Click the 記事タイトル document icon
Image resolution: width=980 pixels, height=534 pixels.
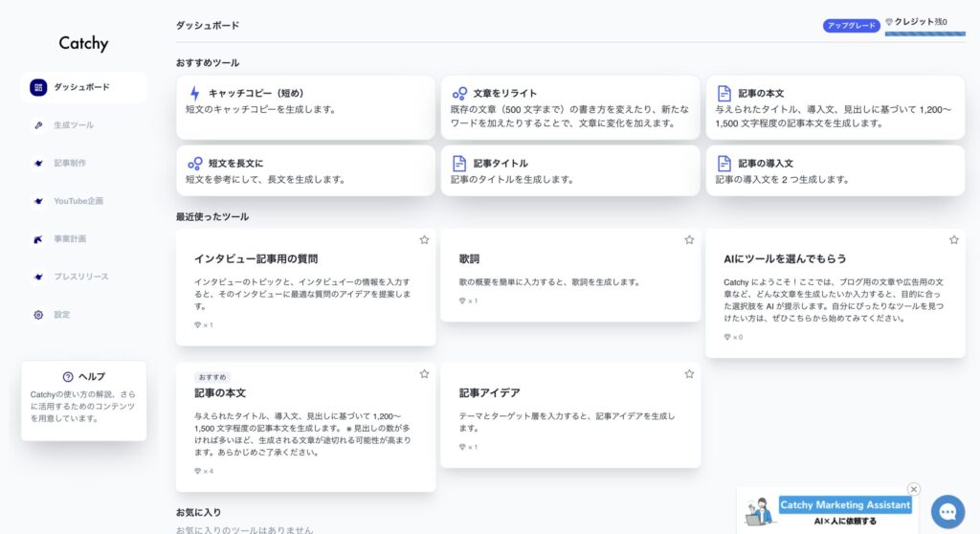click(x=460, y=164)
